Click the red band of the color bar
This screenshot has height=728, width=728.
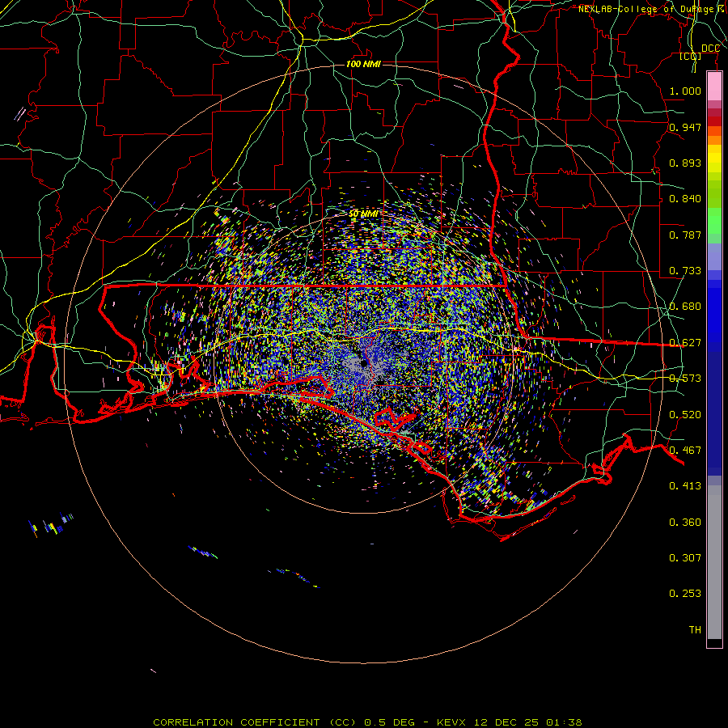[714, 121]
